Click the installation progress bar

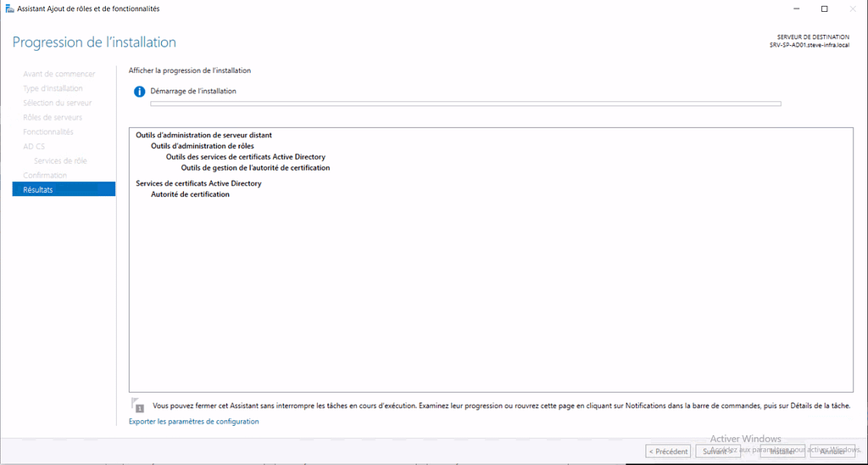click(x=465, y=104)
